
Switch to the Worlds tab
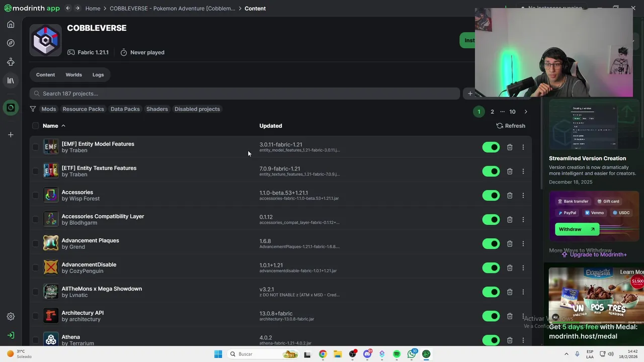pos(73,74)
